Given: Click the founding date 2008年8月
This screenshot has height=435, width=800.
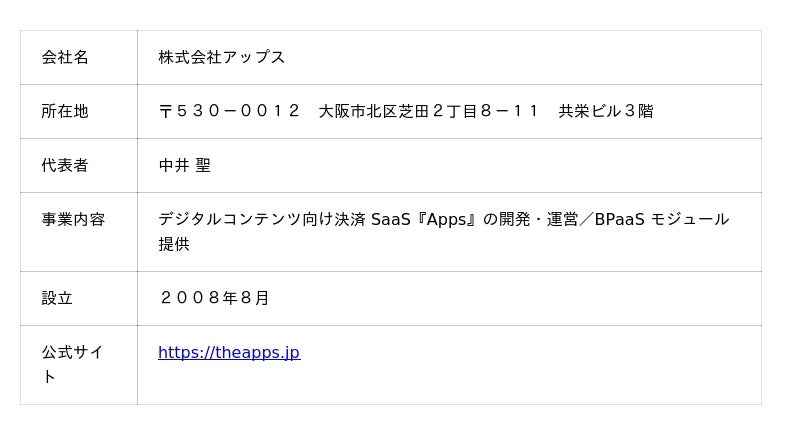Looking at the screenshot, I should pyautogui.click(x=214, y=298).
